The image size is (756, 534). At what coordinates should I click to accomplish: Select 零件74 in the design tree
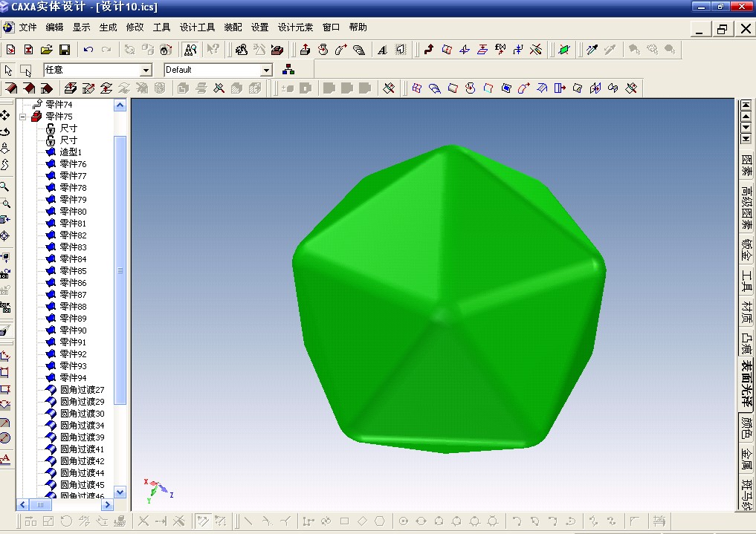(59, 105)
